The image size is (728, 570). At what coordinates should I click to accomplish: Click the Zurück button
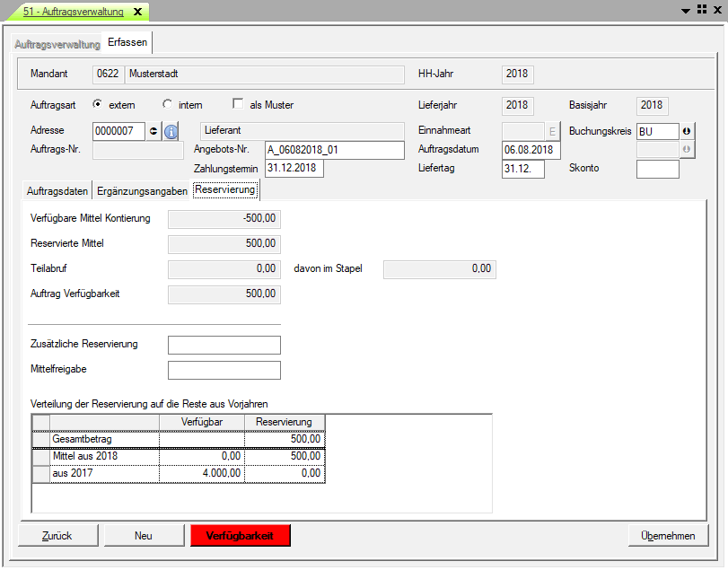pyautogui.click(x=57, y=536)
